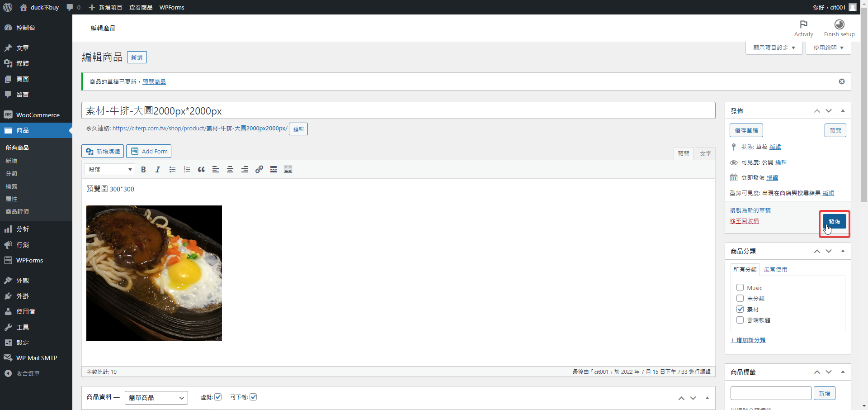
Task: Center align text in the editor
Action: pos(230,169)
